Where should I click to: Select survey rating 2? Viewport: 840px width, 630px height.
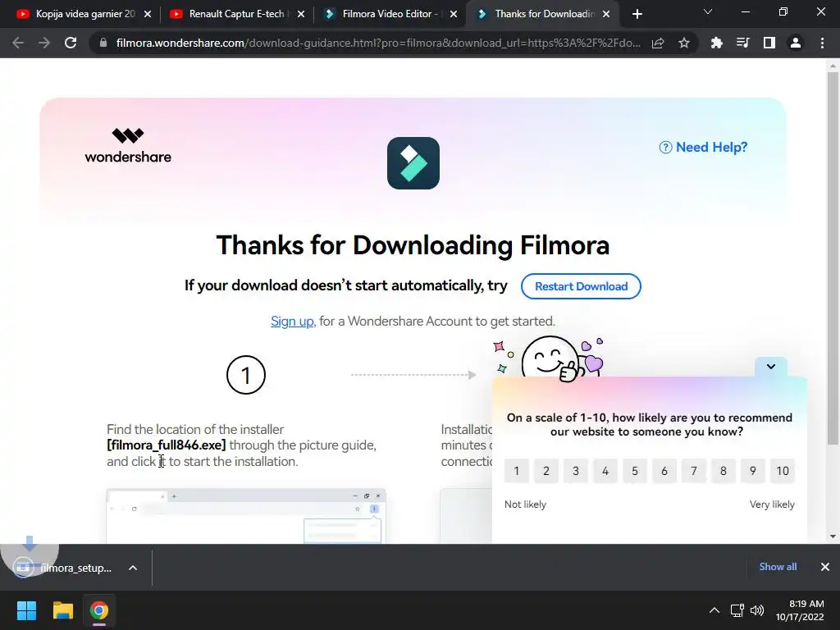(546, 471)
